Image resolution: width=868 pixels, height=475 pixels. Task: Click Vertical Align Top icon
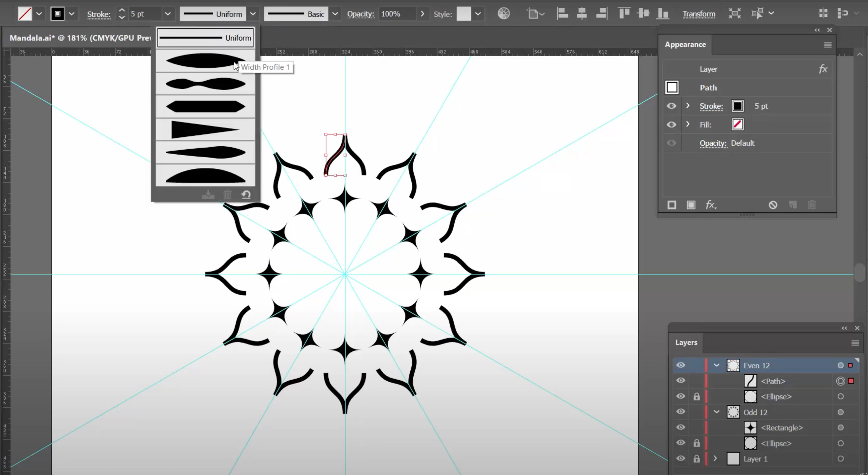[624, 13]
